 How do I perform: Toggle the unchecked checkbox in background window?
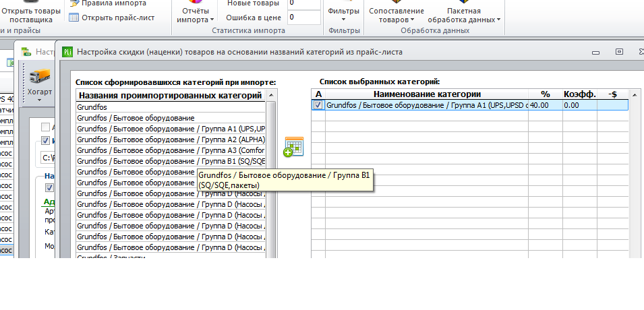pos(46,127)
